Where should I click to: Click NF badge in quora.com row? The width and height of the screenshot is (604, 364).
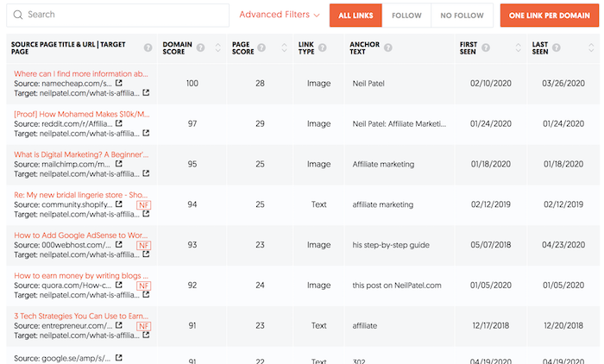[x=144, y=286]
